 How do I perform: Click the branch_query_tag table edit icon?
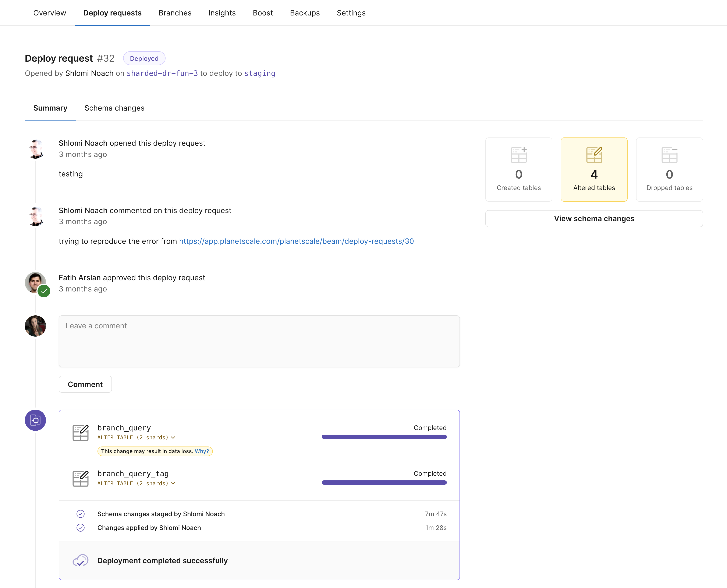[80, 478]
